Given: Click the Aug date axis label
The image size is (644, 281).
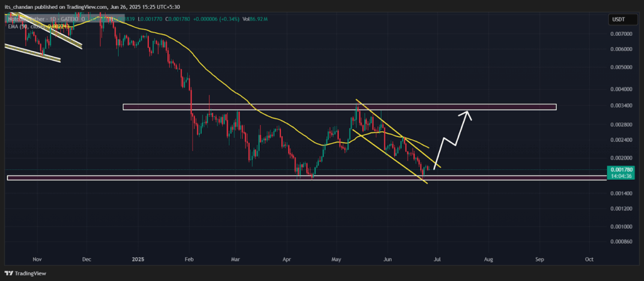Looking at the screenshot, I should click(488, 260).
